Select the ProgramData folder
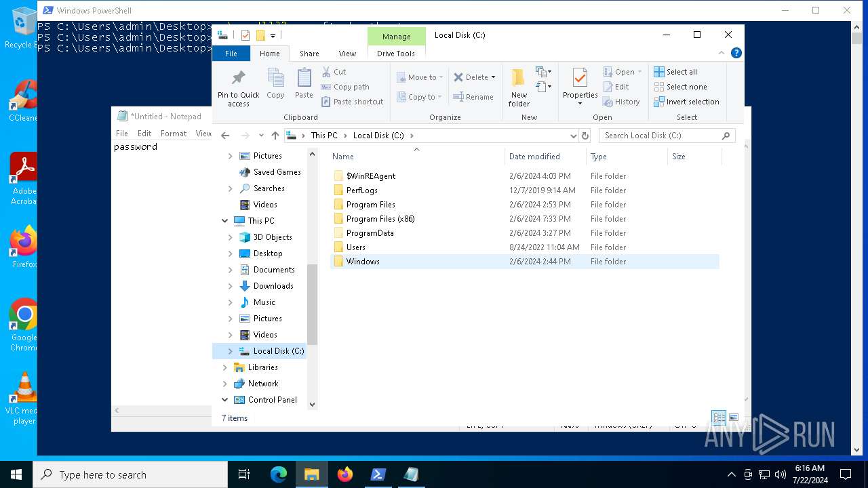The width and height of the screenshot is (868, 488). point(370,233)
